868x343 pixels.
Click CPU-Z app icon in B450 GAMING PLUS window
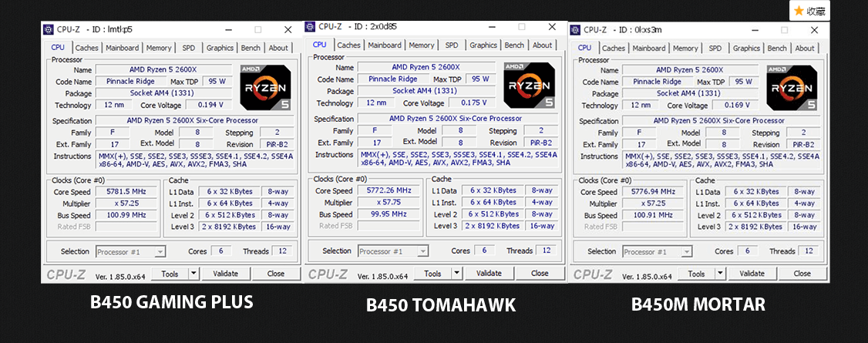pyautogui.click(x=49, y=29)
